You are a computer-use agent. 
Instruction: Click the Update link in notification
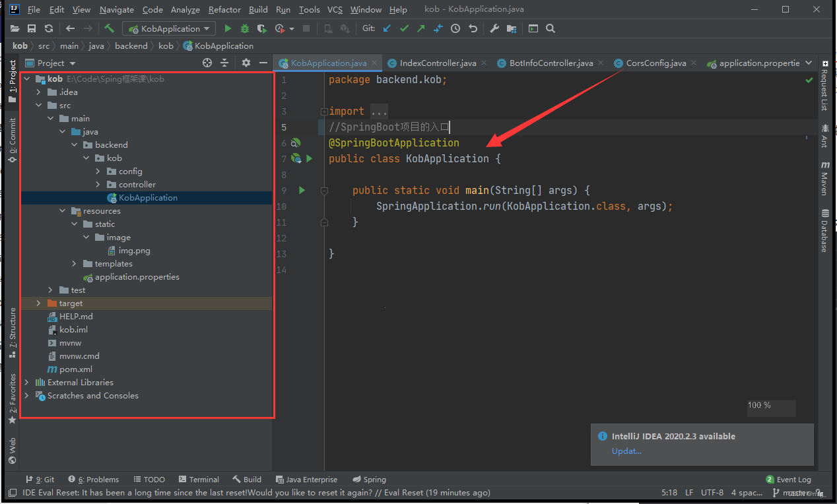[626, 451]
